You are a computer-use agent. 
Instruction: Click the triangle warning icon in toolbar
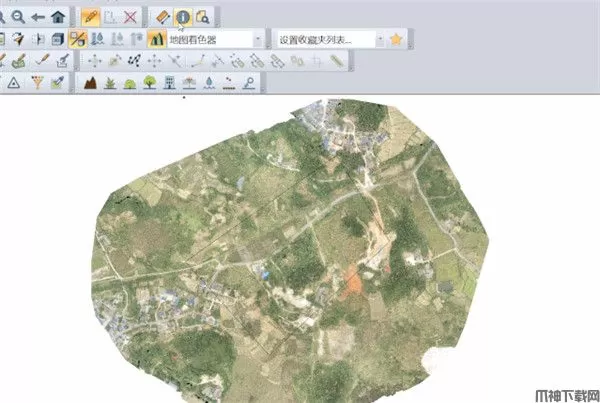(14, 83)
